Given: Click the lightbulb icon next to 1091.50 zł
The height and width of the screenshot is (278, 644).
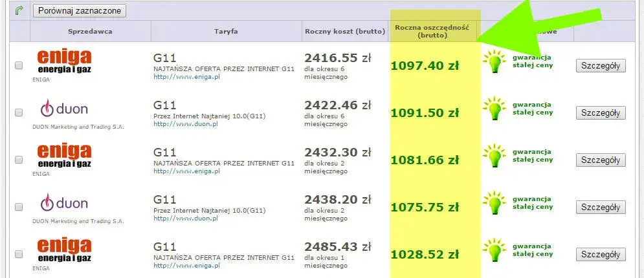Looking at the screenshot, I should 495,109.
